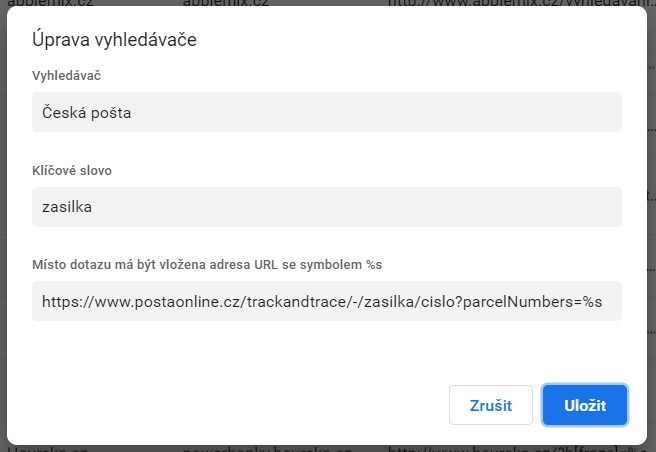Click the 'Místo dotazu má být vložena' label
The width and height of the screenshot is (656, 452).
pyautogui.click(x=208, y=264)
